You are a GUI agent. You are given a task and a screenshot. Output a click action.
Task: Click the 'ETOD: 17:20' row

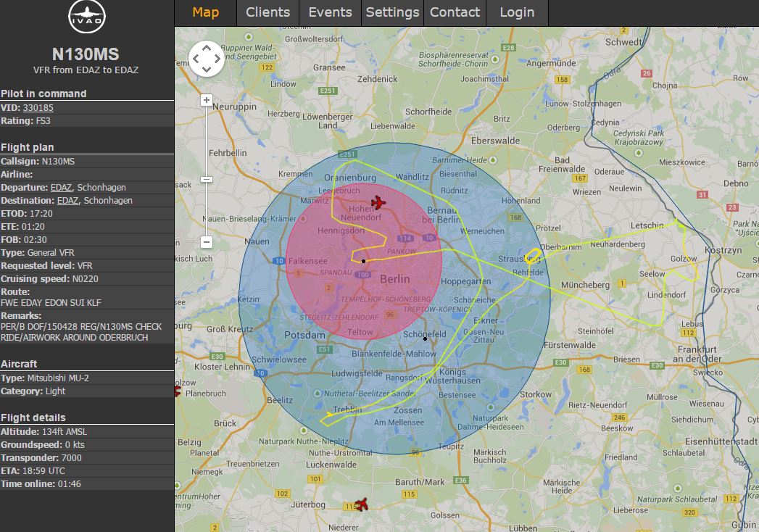click(87, 214)
